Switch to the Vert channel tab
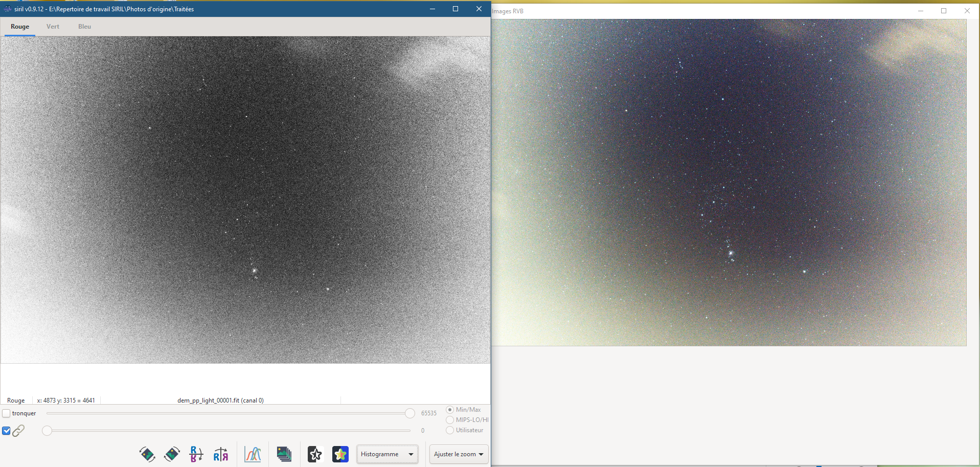Screen dimensions: 980x467 pos(53,27)
